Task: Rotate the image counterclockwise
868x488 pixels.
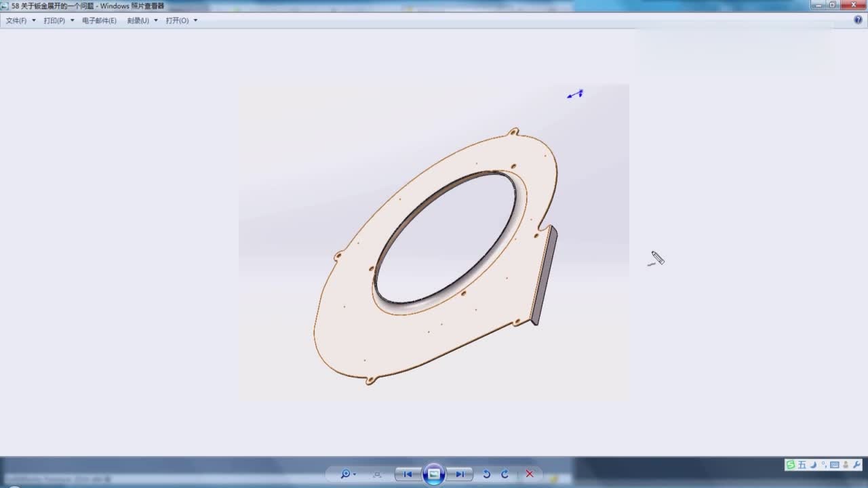Action: click(x=486, y=474)
